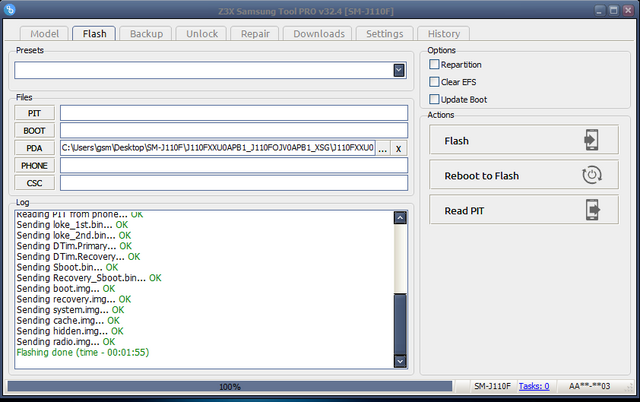The image size is (640, 402).
Task: Open the Presets dropdown
Action: [399, 70]
